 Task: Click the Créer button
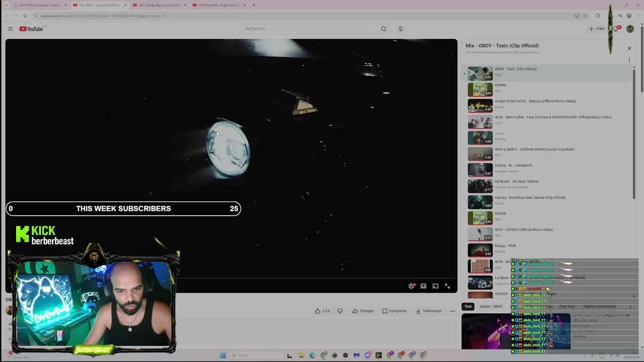(597, 29)
